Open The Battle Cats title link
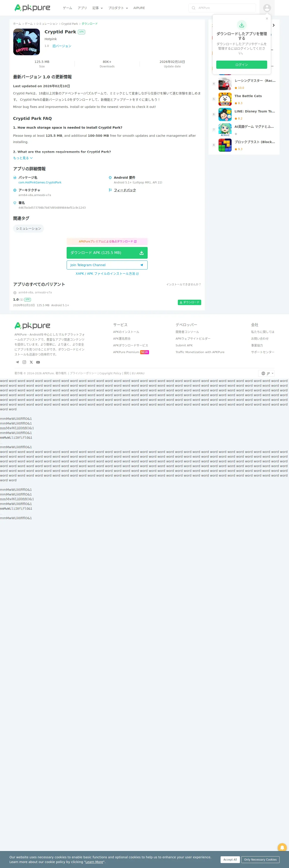Image resolution: width=289 pixels, height=868 pixels. (x=248, y=96)
